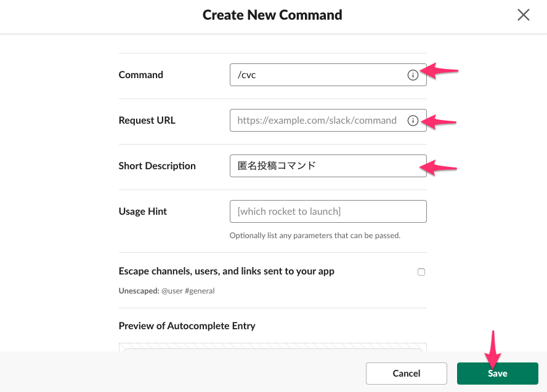Click the Optionally list any parameters hint text
The height and width of the screenshot is (392, 547).
click(315, 236)
